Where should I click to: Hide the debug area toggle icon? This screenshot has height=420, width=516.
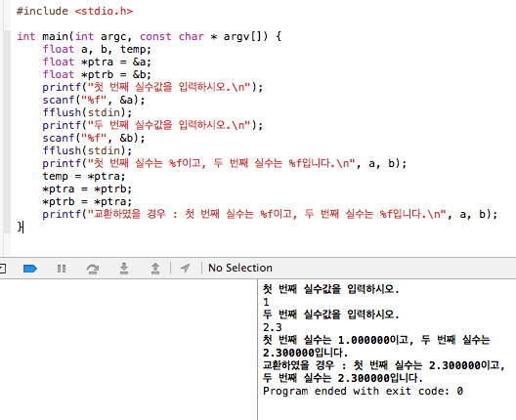(2, 269)
